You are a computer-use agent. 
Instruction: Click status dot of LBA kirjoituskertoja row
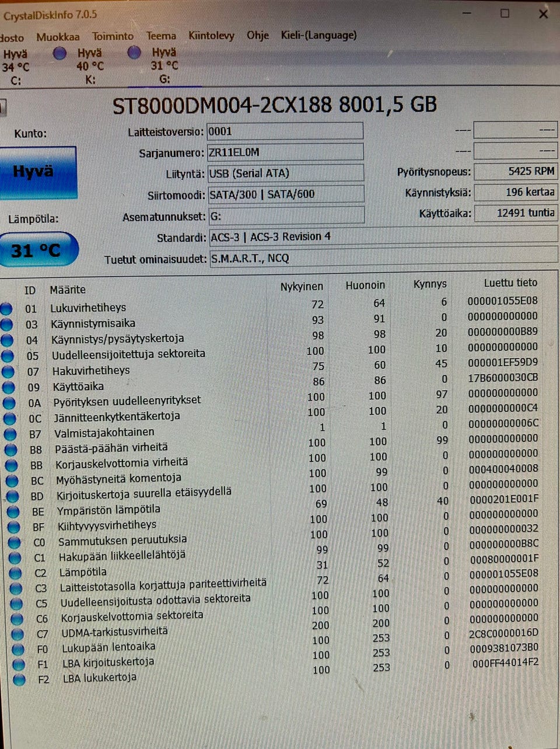coord(19,664)
